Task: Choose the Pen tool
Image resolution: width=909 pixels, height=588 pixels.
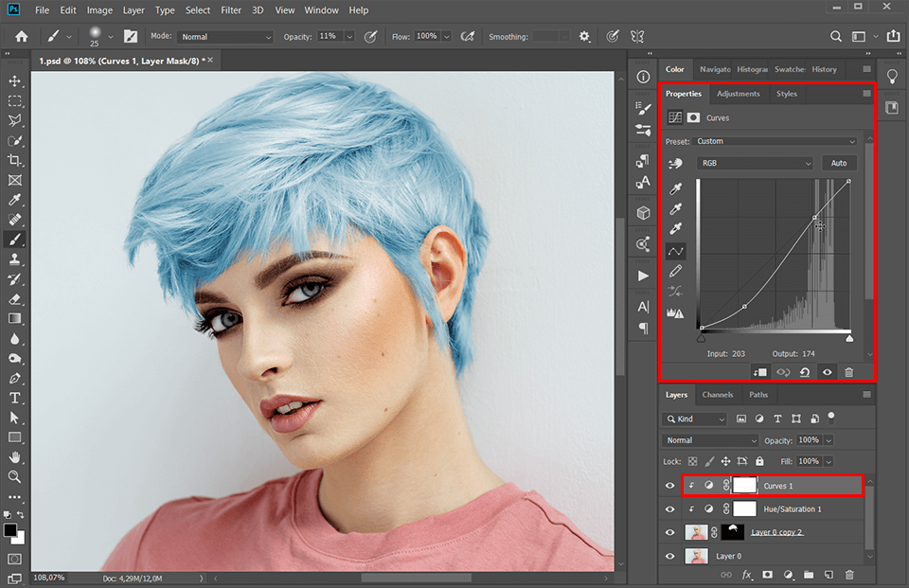Action: point(14,378)
